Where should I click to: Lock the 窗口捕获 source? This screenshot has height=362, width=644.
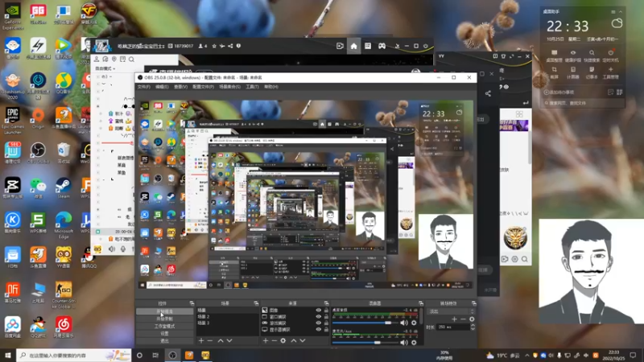coord(326,317)
